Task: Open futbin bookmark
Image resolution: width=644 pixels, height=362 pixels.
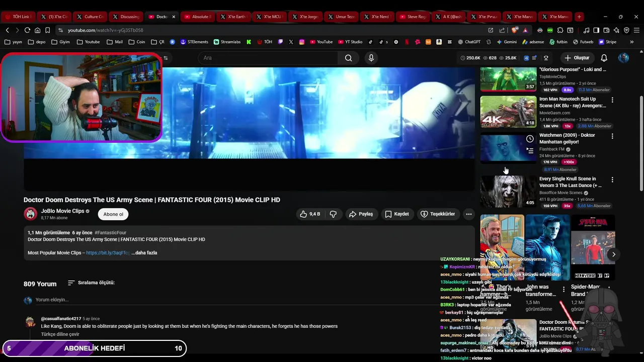Action: tap(558, 42)
